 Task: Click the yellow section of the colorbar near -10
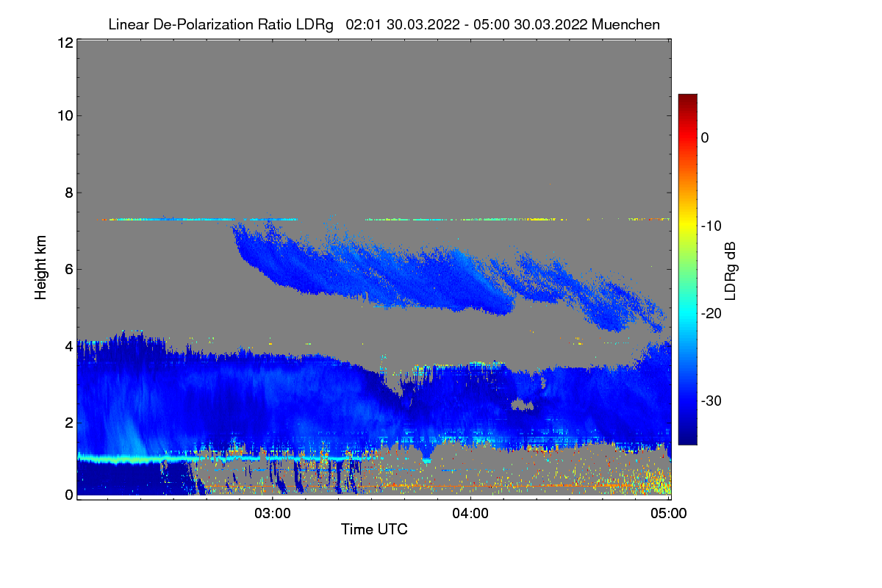point(687,224)
